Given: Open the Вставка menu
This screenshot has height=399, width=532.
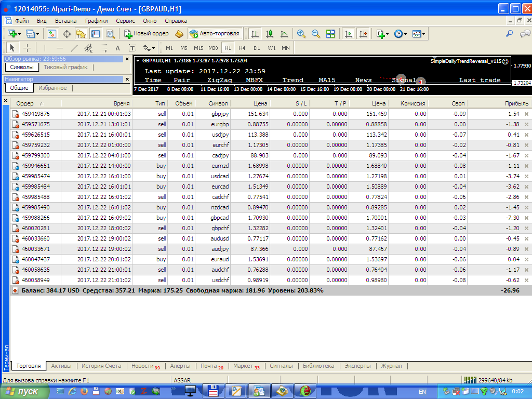Looking at the screenshot, I should point(66,21).
